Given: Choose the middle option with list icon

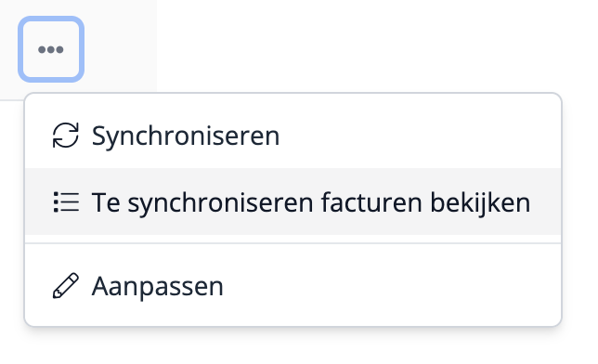Looking at the screenshot, I should tap(292, 201).
